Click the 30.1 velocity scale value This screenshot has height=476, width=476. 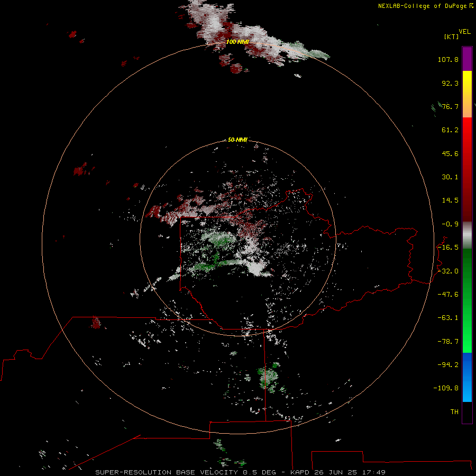tap(450, 177)
